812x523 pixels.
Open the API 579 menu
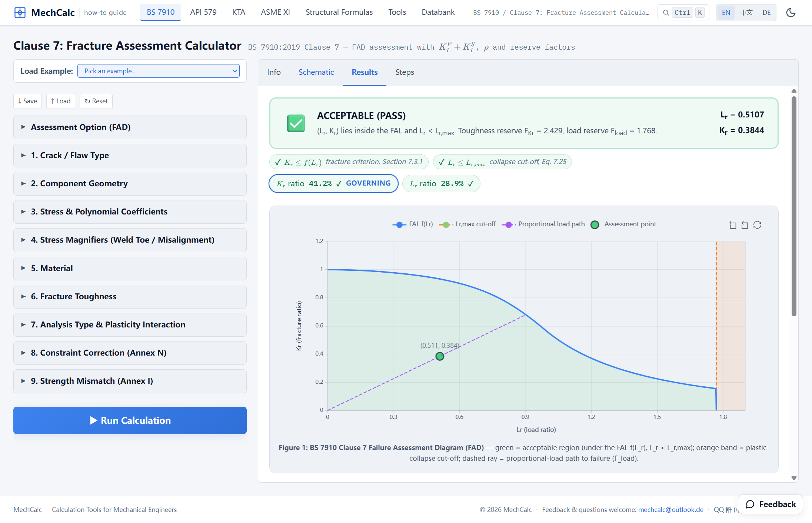(203, 12)
